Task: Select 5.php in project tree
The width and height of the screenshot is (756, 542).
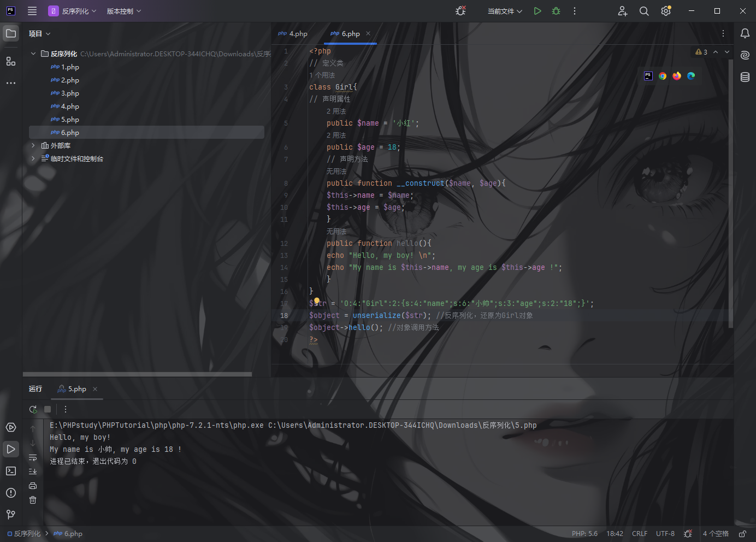Action: pyautogui.click(x=65, y=120)
